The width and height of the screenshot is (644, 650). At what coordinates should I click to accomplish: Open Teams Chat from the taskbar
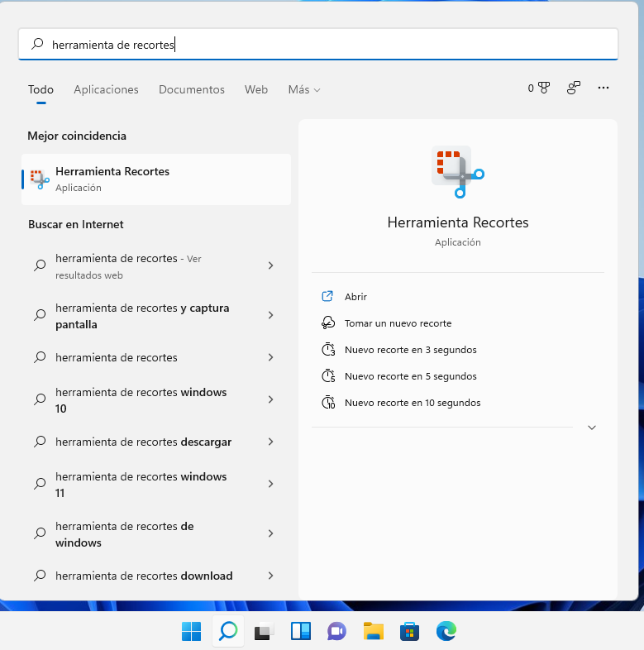(x=336, y=631)
